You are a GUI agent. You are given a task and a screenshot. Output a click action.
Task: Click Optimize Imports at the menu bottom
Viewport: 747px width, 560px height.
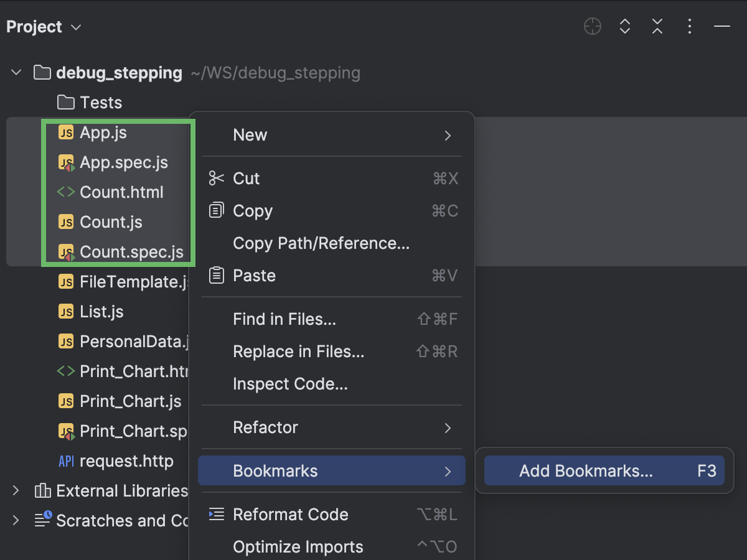(298, 546)
